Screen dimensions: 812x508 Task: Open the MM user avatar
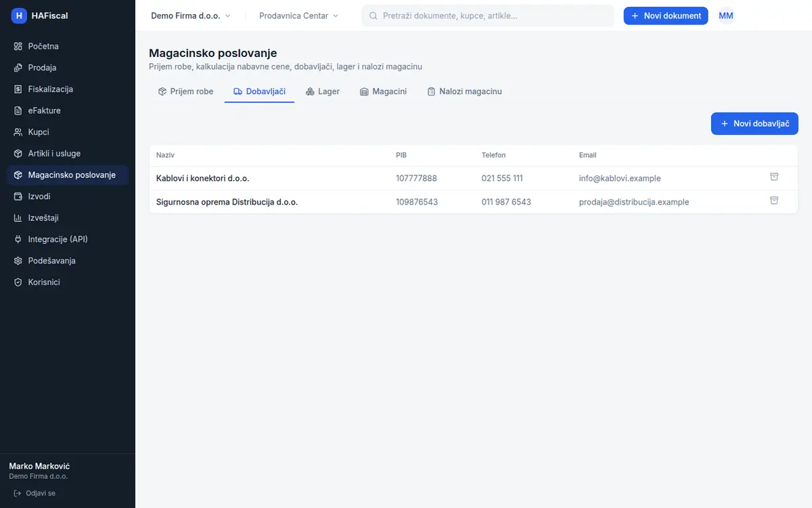coord(726,16)
